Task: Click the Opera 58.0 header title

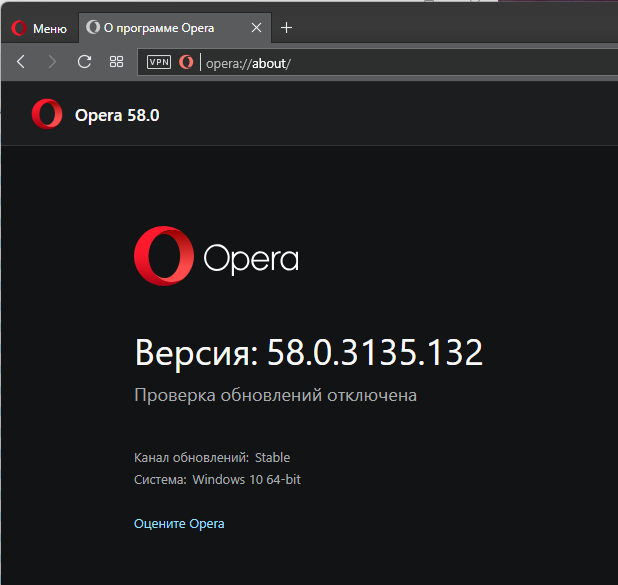Action: click(117, 116)
